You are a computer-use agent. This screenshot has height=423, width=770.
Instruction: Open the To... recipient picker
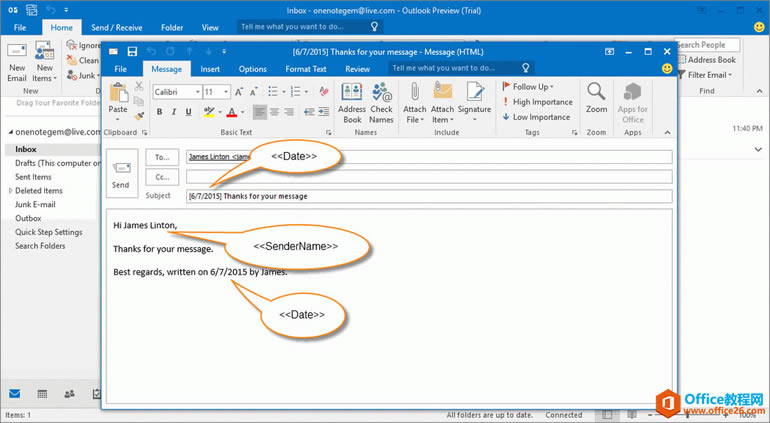pyautogui.click(x=162, y=157)
